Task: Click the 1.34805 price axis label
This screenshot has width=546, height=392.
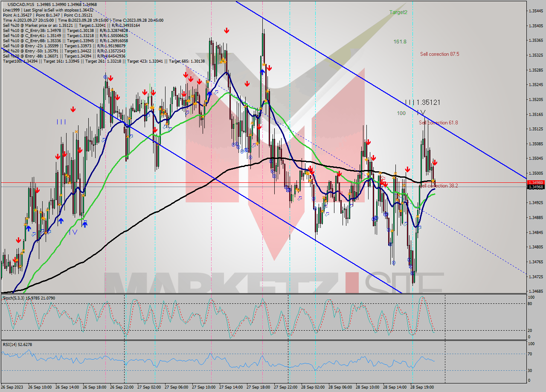Action: [536, 247]
